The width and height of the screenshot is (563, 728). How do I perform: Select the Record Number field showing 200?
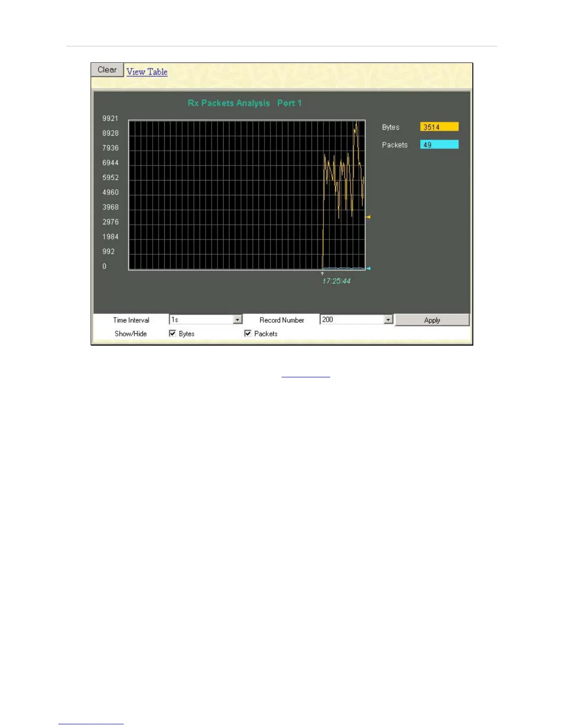[x=356, y=320]
